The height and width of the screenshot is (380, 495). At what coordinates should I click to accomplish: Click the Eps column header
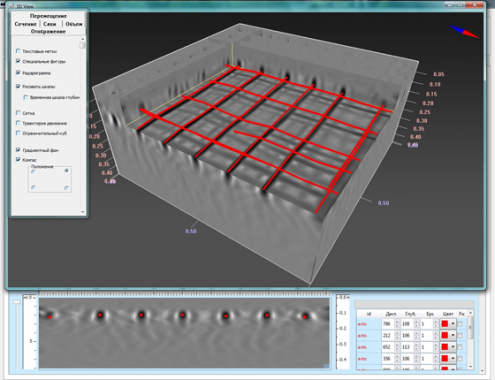(x=430, y=314)
